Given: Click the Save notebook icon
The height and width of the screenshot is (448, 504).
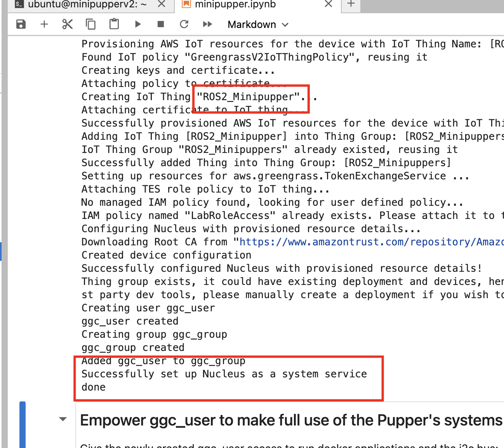Looking at the screenshot, I should (21, 24).
